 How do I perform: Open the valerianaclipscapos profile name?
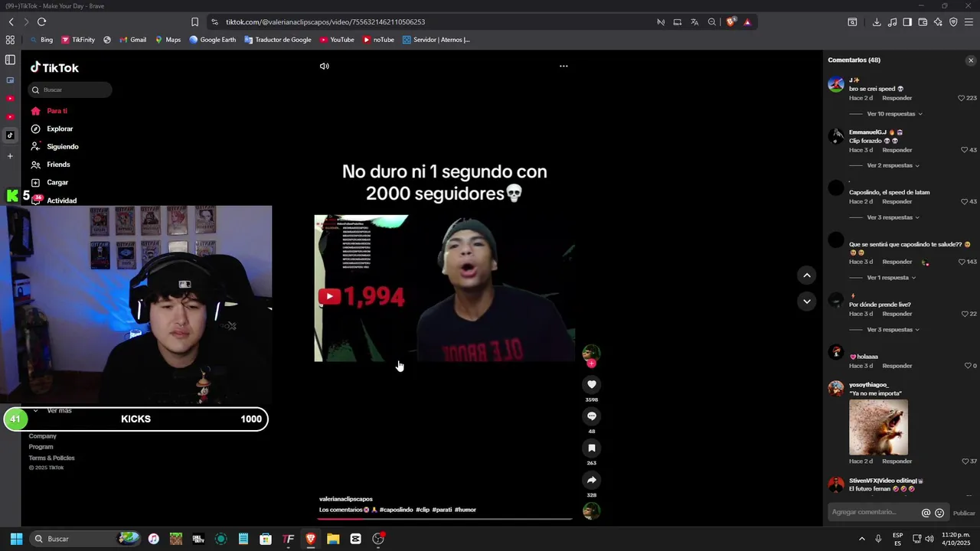pos(346,499)
